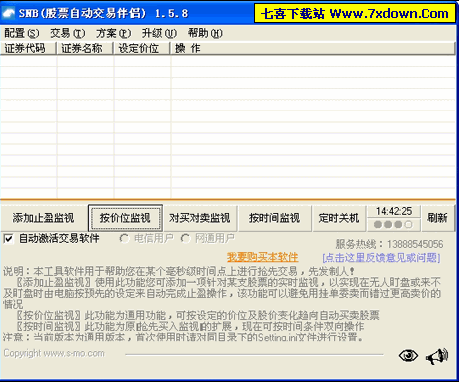Open the 升级(U) menu
The height and width of the screenshot is (382, 459).
(x=159, y=33)
